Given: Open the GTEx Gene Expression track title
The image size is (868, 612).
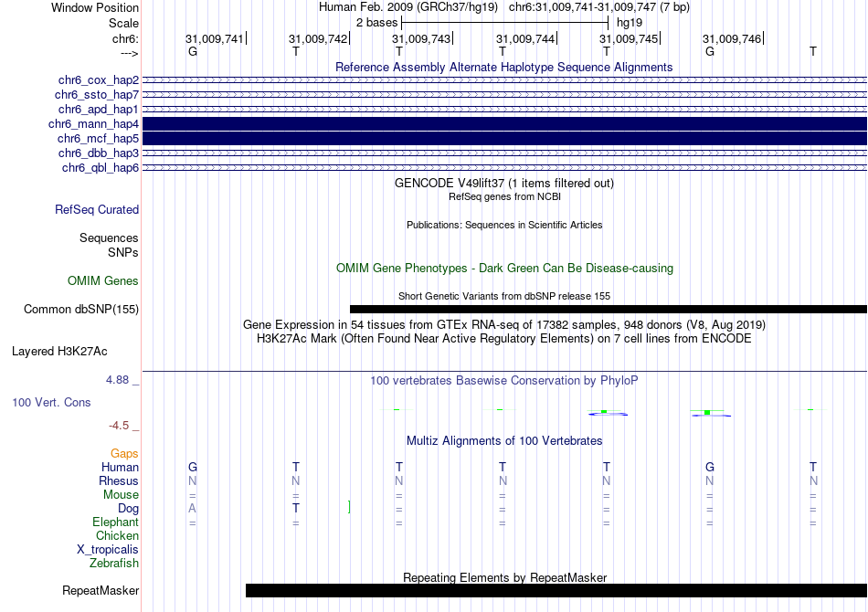Looking at the screenshot, I should click(503, 325).
